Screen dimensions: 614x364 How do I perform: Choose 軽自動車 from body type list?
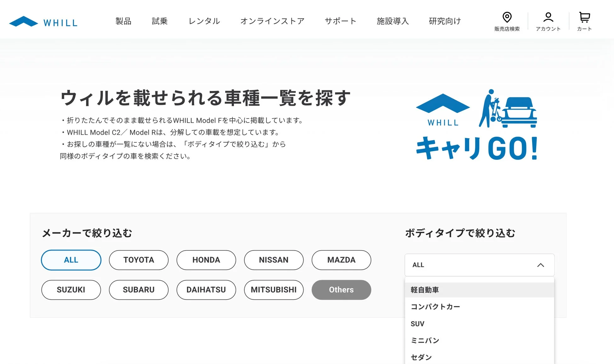point(425,290)
